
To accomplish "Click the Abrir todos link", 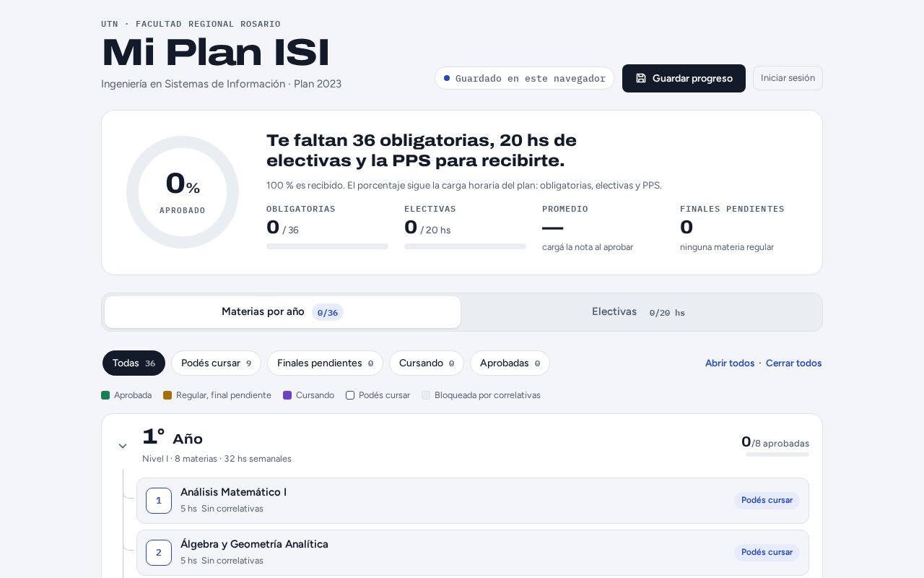I will click(730, 363).
